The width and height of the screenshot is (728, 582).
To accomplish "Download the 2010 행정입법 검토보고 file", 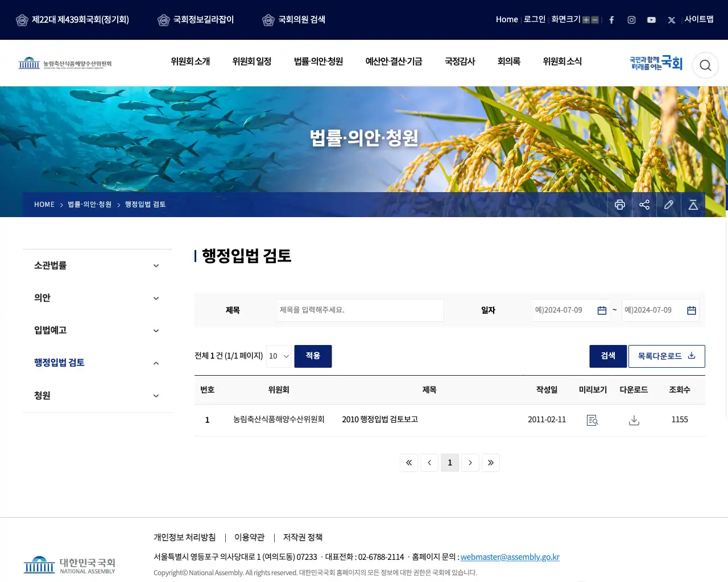I will click(634, 420).
